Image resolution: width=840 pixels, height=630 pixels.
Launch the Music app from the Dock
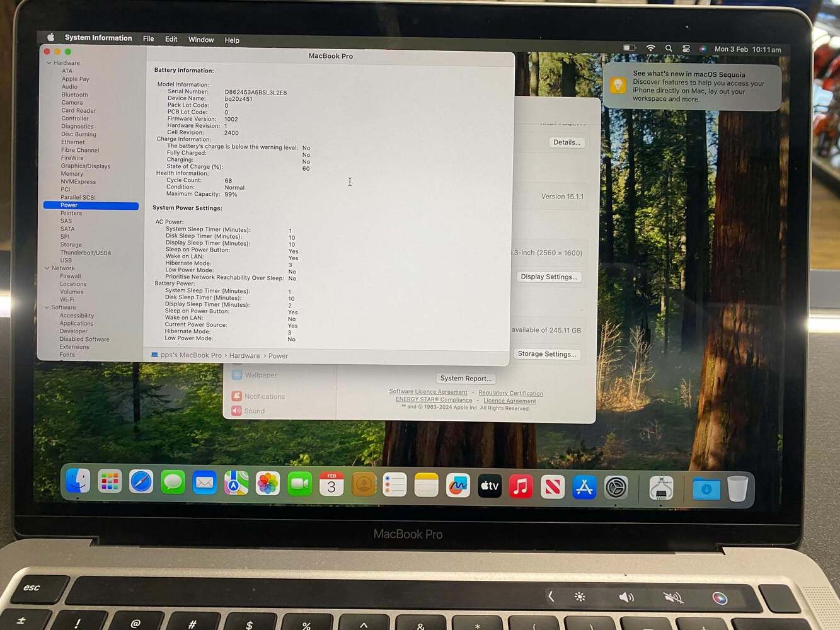(x=521, y=486)
